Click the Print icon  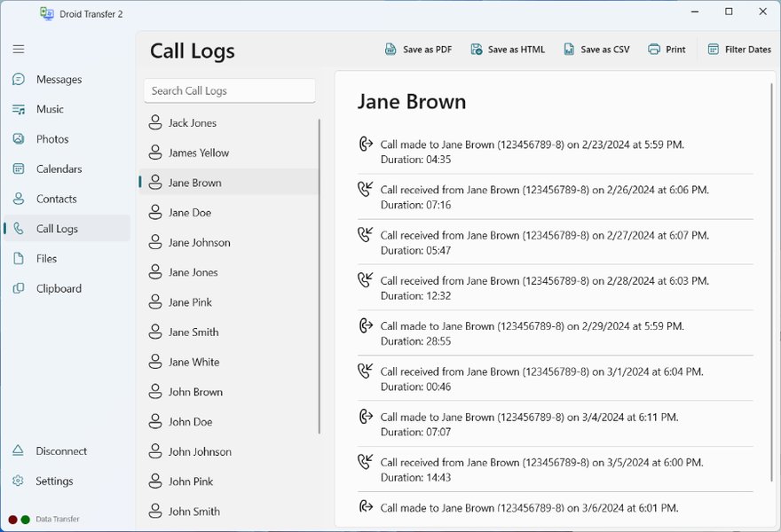(654, 50)
